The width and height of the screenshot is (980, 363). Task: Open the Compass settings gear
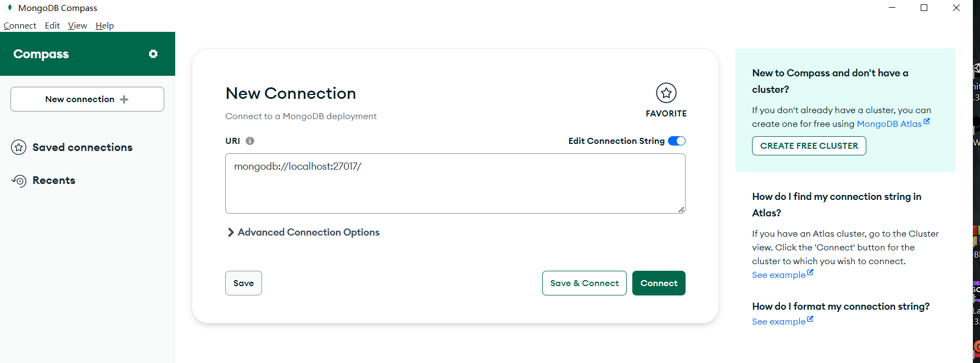[x=153, y=54]
